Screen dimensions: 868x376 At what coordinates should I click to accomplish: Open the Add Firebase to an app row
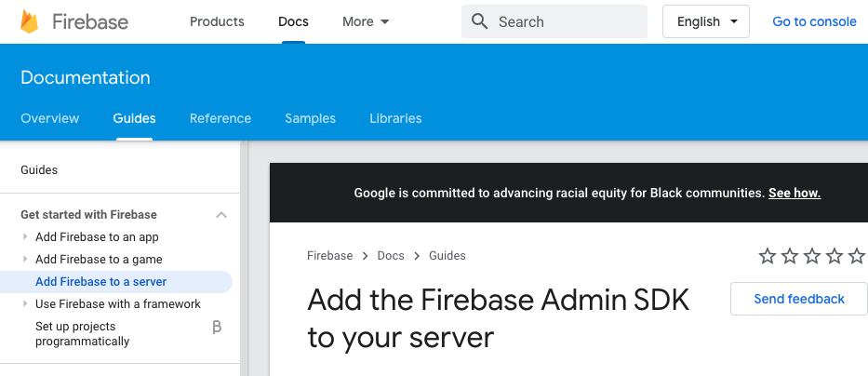97,237
